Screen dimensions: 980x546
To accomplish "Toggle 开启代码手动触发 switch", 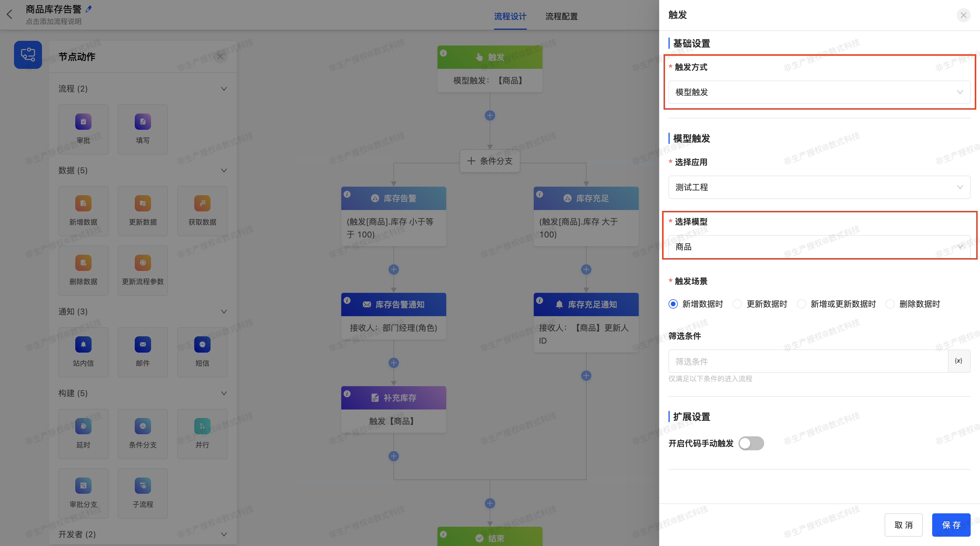I will coord(751,443).
